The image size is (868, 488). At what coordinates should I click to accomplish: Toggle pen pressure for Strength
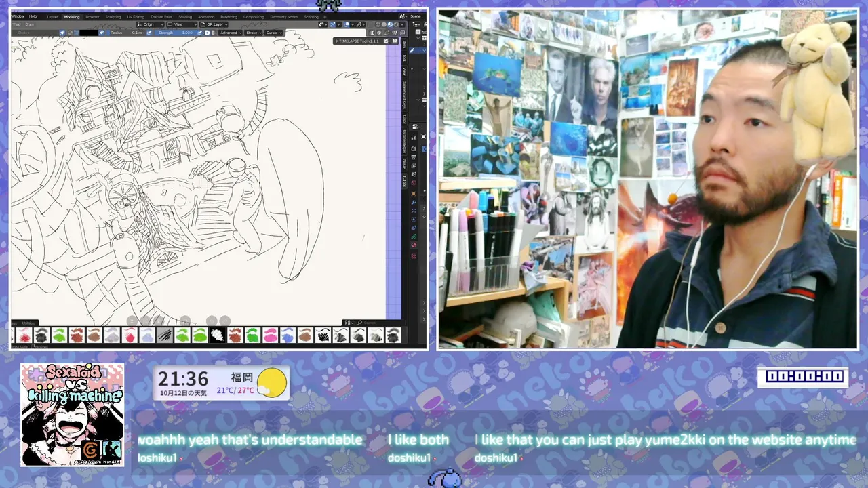coord(200,33)
